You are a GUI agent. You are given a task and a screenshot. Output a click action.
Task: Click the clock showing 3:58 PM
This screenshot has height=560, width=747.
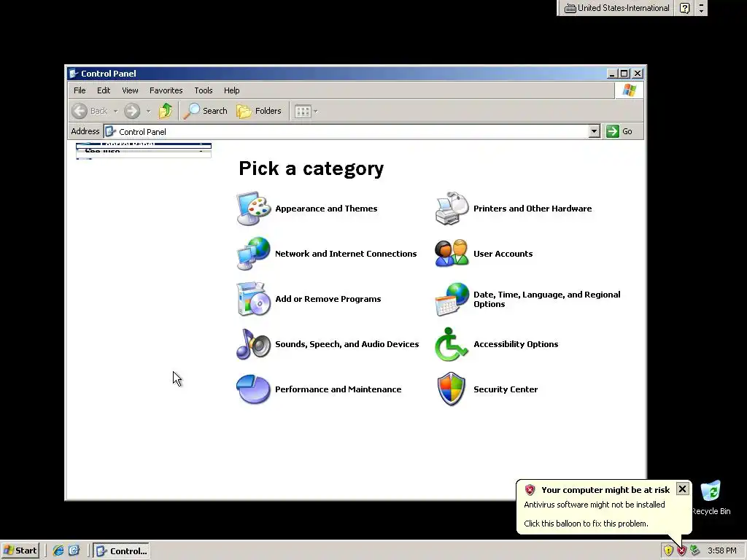pos(721,551)
